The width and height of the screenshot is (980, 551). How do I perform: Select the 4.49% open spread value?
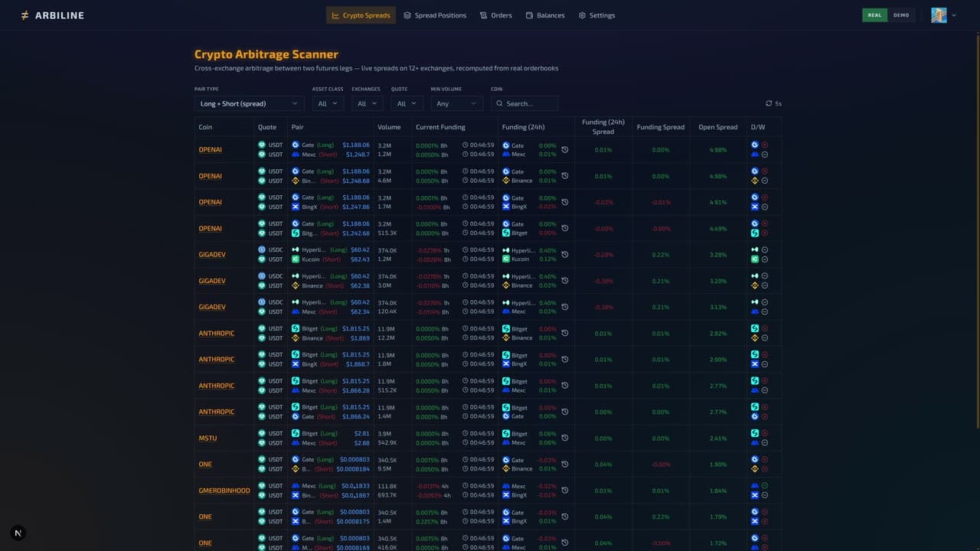pos(718,229)
